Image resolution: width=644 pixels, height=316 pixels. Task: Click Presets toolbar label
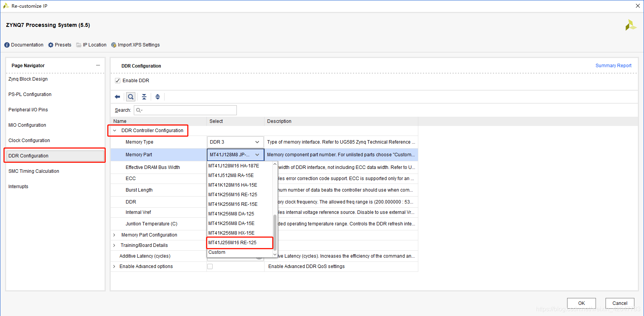pos(63,45)
